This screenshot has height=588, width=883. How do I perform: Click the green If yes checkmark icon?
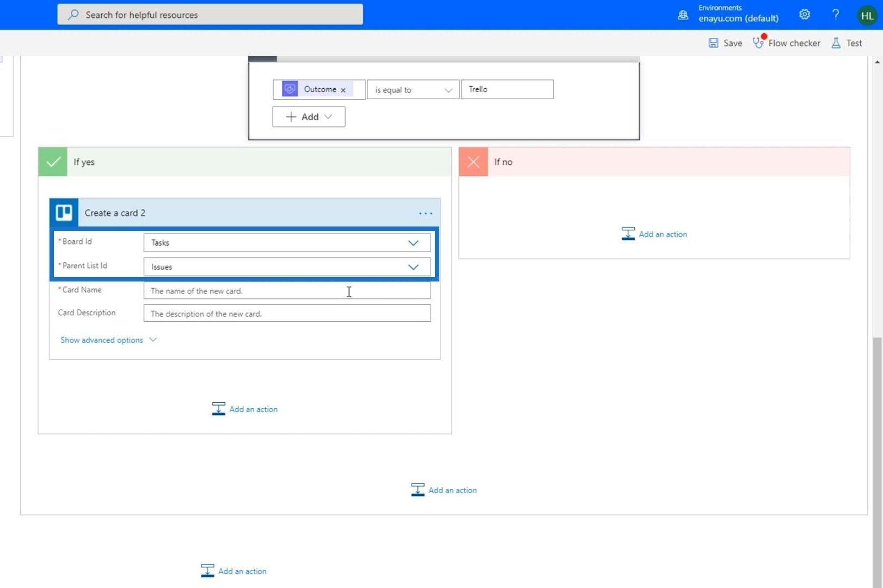53,162
